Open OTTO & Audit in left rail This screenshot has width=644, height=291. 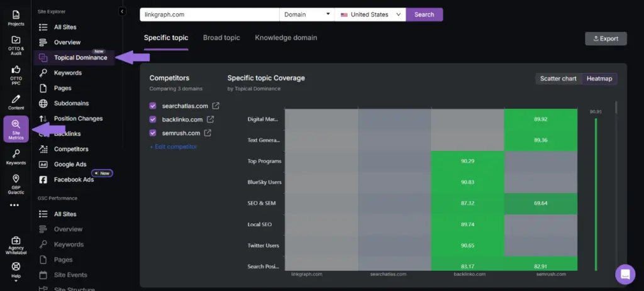[x=16, y=45]
